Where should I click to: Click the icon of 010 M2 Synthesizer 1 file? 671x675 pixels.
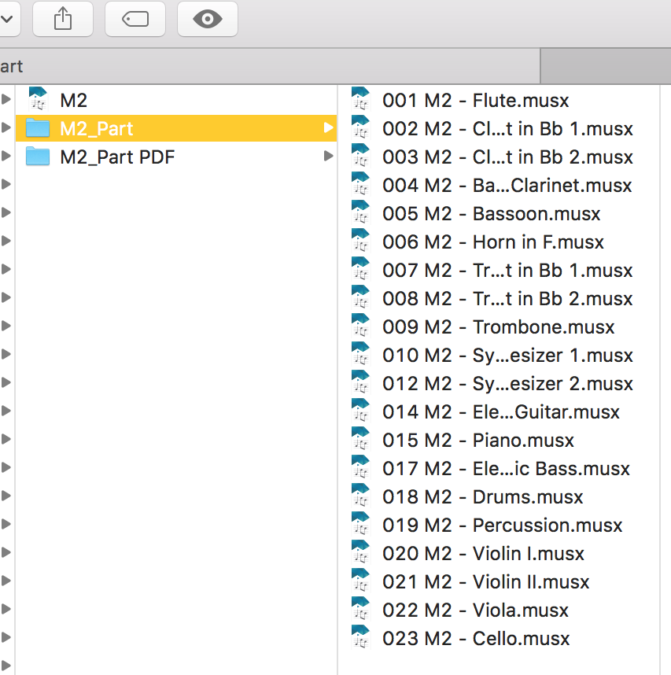[361, 354]
